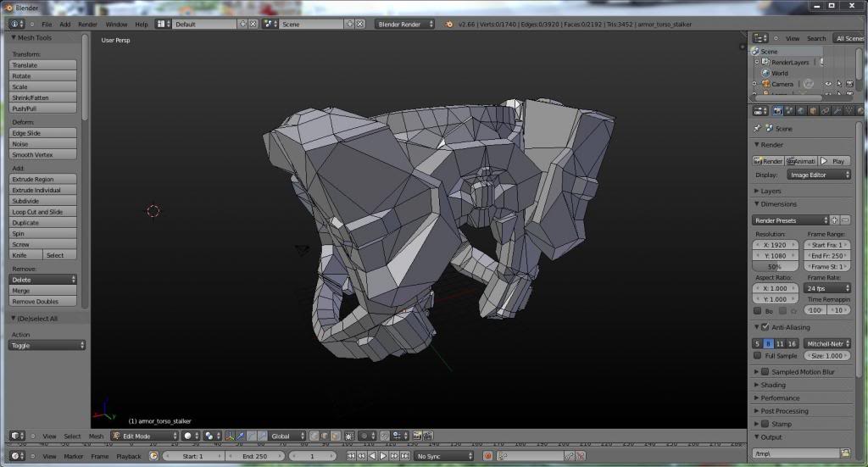
Task: Open the Render menu
Action: tap(87, 25)
